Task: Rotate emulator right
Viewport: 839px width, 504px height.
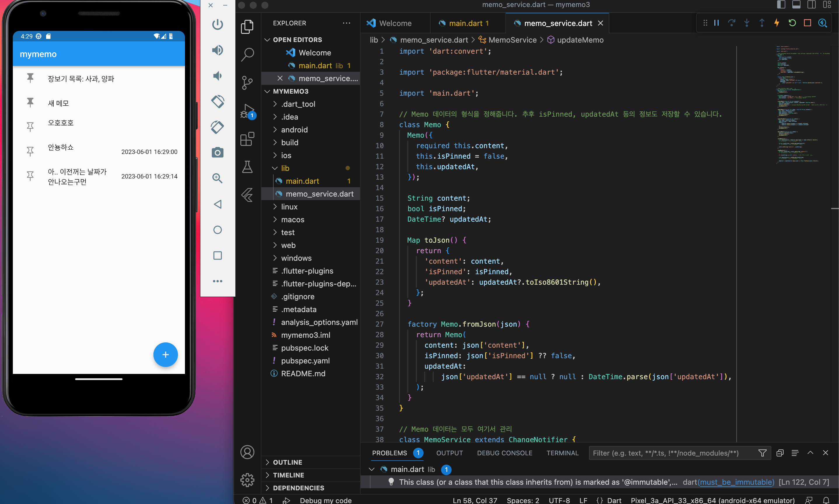Action: (217, 127)
